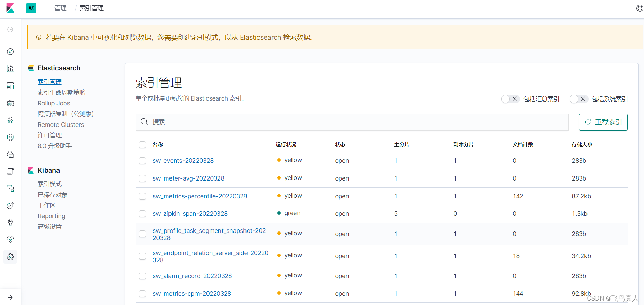Check the sw_alarm_record-20220328 row checkbox
This screenshot has height=305, width=644.
pos(142,276)
